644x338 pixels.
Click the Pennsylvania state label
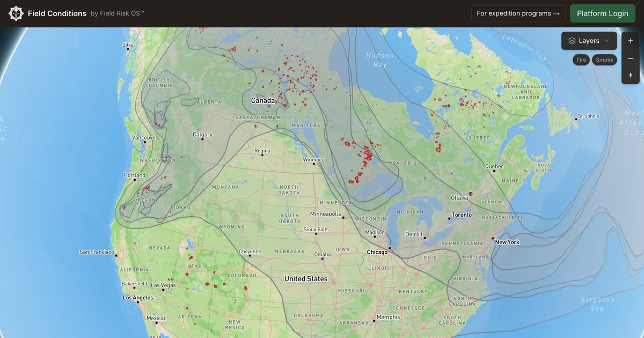click(x=462, y=243)
